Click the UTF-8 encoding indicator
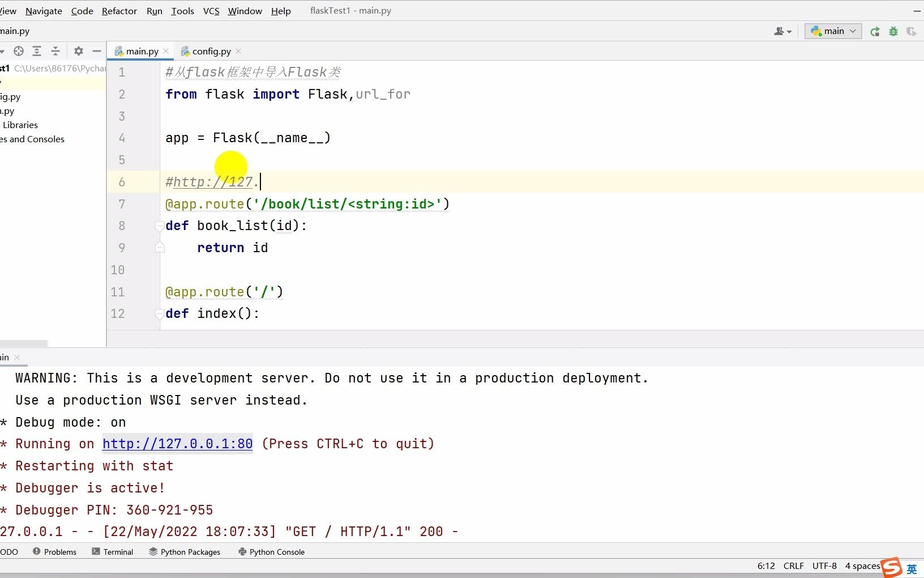 coord(824,566)
